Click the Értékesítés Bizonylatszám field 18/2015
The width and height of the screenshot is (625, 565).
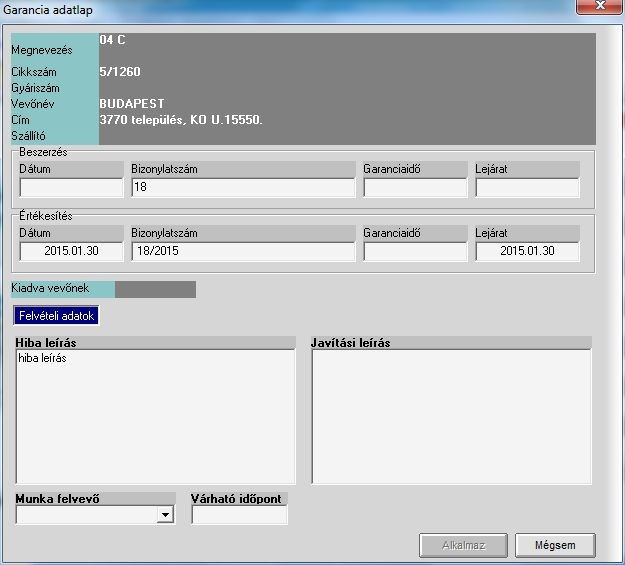click(243, 251)
